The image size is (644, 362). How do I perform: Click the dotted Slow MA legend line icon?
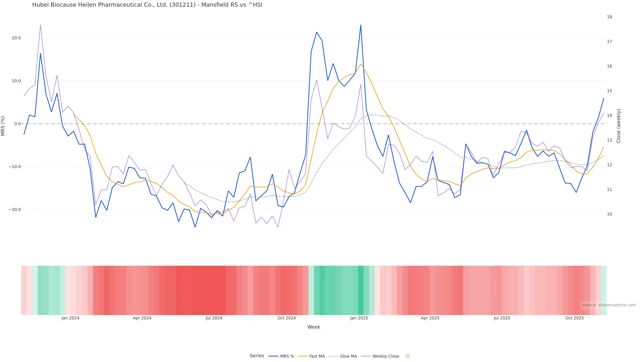click(333, 356)
